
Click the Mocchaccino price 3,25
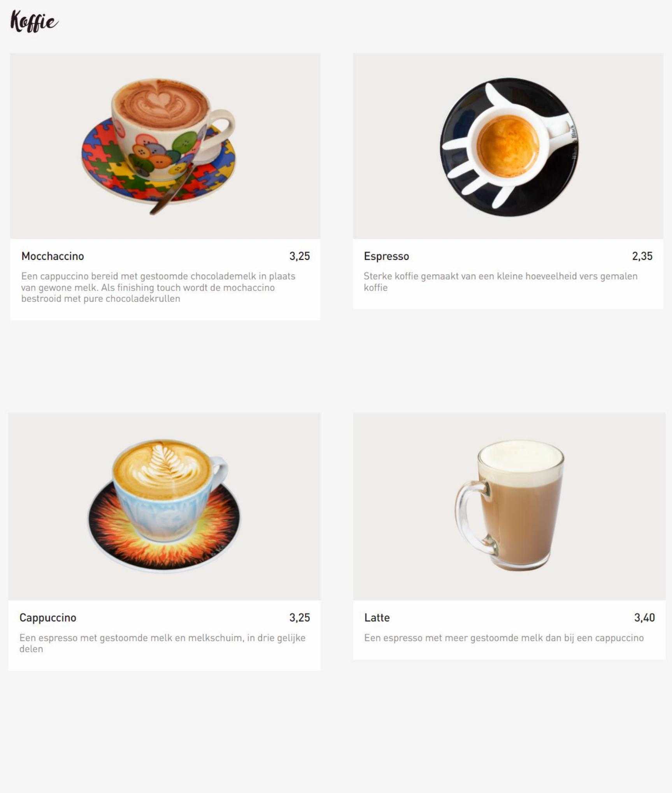tap(300, 256)
